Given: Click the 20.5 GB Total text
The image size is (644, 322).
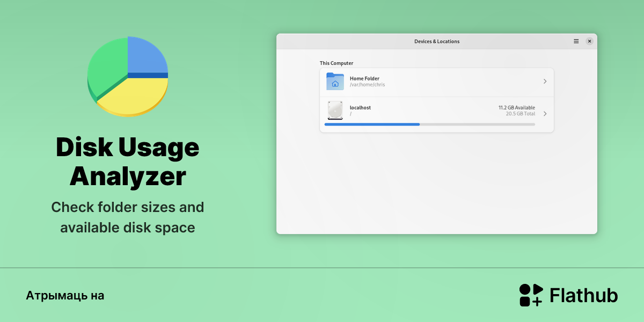Looking at the screenshot, I should click(x=521, y=114).
